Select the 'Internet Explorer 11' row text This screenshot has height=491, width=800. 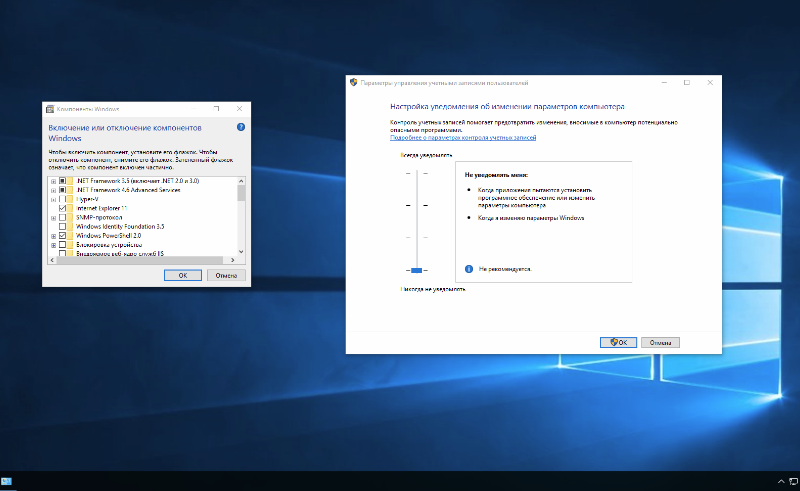pyautogui.click(x=102, y=208)
